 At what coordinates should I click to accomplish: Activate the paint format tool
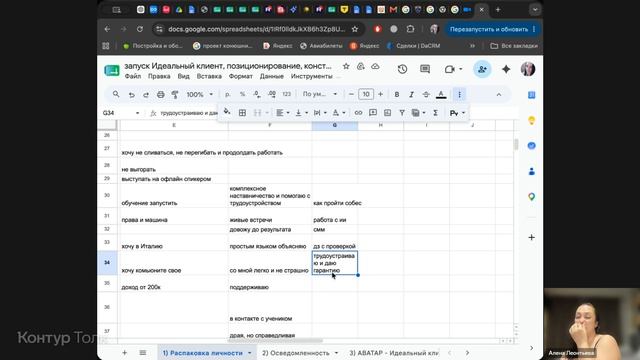pyautogui.click(x=175, y=95)
